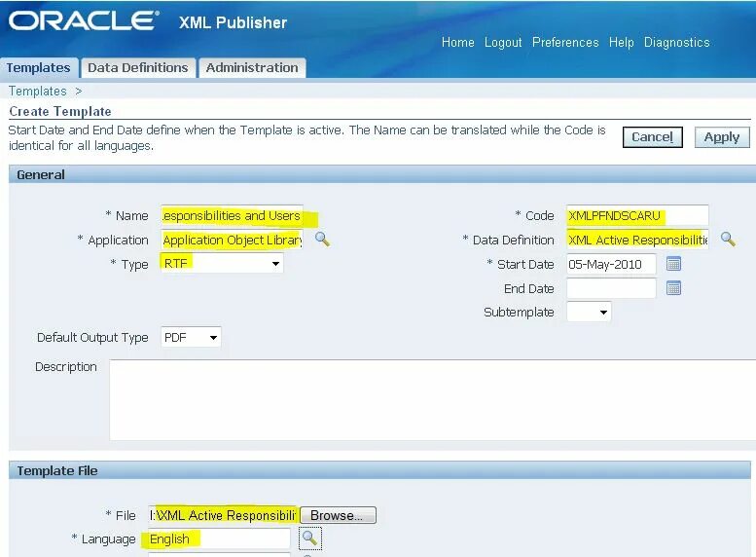The image size is (756, 557).
Task: Click the Default Output Type label
Action: 92,337
